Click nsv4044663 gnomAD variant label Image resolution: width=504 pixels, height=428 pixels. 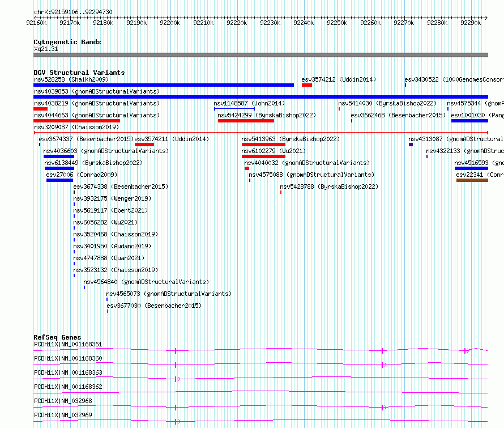click(x=97, y=115)
